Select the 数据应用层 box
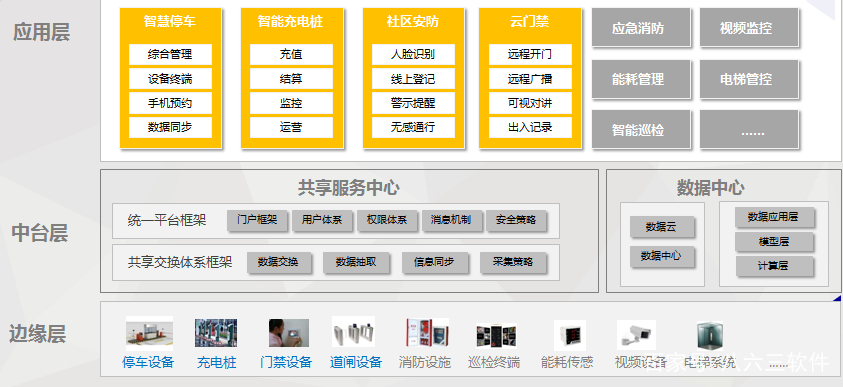 coord(774,218)
